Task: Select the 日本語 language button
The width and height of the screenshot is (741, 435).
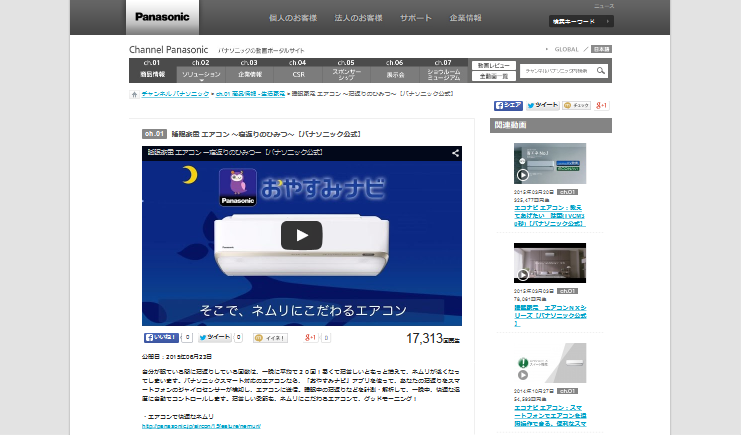Action: (x=601, y=49)
